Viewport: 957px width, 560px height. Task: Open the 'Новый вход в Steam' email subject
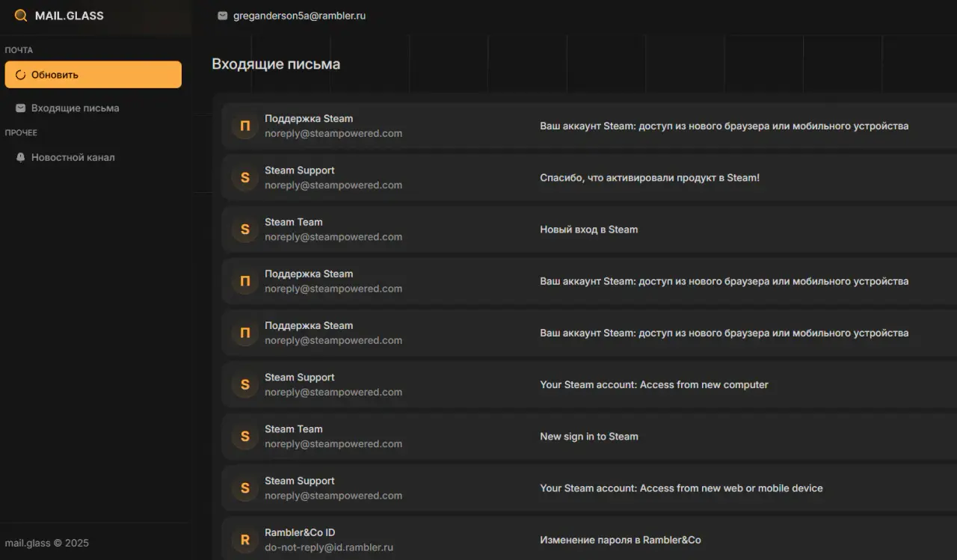coord(589,230)
